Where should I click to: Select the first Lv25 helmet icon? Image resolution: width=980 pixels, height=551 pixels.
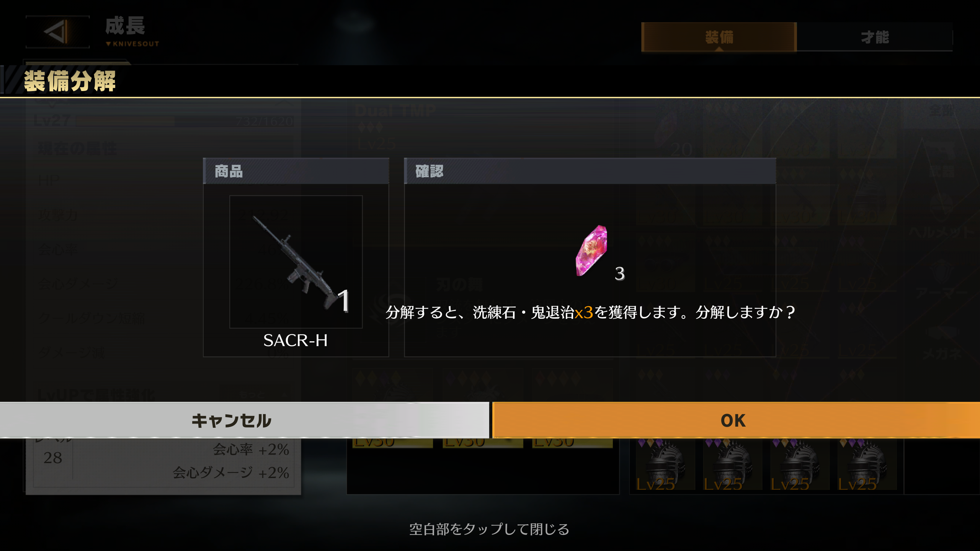pyautogui.click(x=665, y=465)
